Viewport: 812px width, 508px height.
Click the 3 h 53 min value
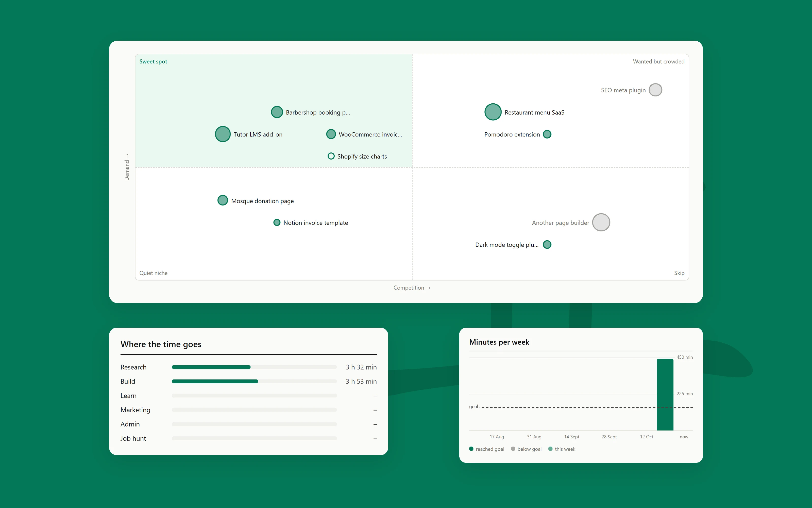click(x=361, y=381)
